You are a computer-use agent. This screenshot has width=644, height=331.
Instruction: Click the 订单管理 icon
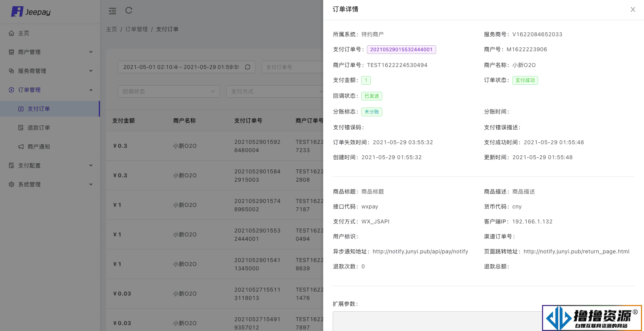(11, 90)
